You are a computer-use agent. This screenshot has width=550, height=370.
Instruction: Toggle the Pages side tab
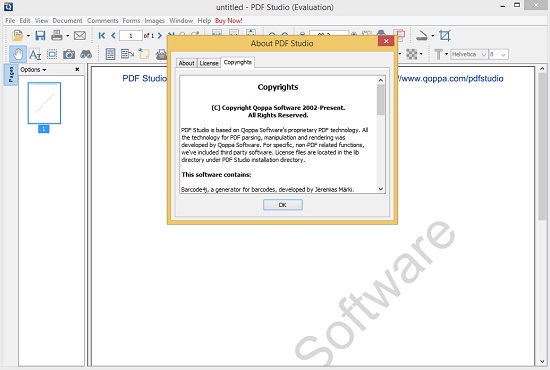point(11,75)
